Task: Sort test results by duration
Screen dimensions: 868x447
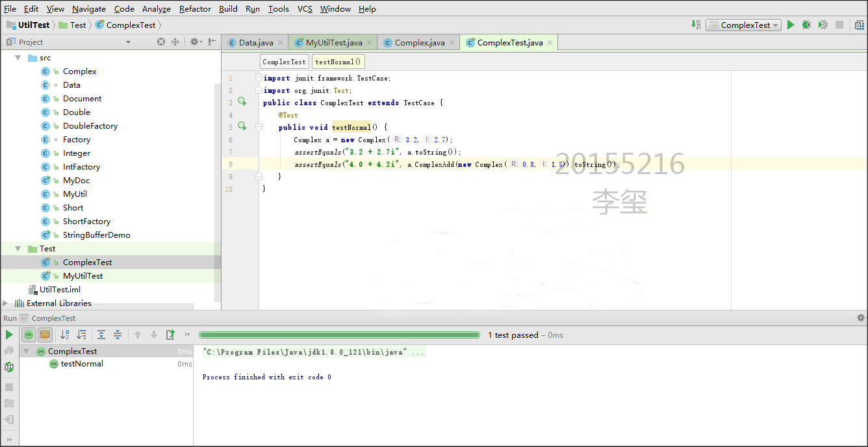Action: click(81, 335)
